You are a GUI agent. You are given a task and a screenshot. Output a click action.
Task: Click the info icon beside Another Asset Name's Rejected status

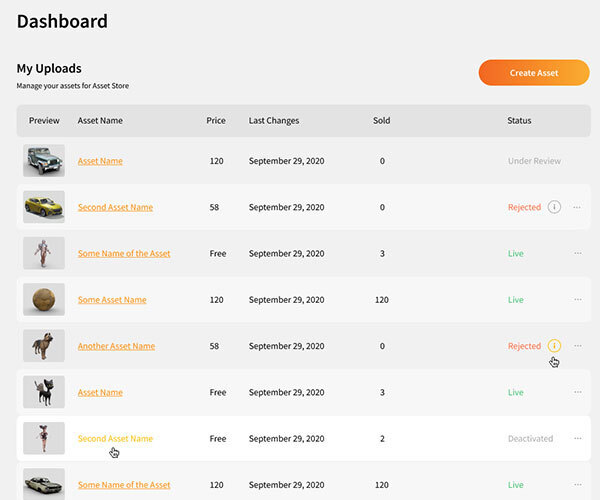[x=554, y=346]
